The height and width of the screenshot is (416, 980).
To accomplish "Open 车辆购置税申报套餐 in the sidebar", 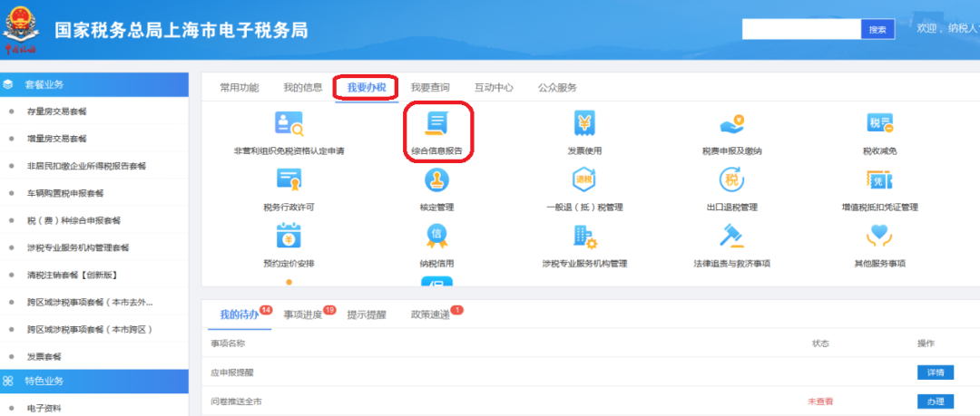I will [x=65, y=193].
